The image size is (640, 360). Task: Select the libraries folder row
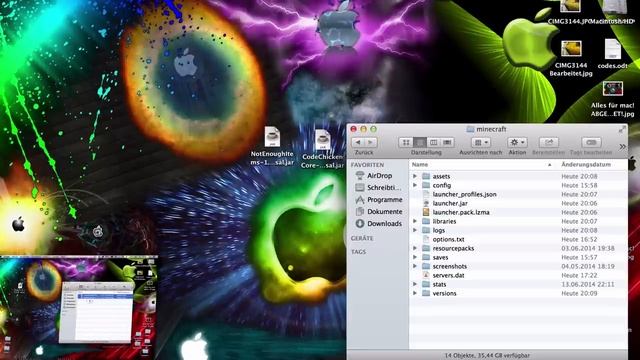pyautogui.click(x=518, y=221)
